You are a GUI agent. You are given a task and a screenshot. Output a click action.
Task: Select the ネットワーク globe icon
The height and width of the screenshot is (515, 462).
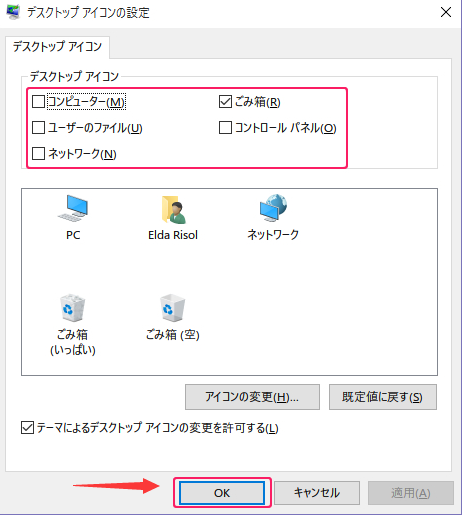tap(273, 208)
